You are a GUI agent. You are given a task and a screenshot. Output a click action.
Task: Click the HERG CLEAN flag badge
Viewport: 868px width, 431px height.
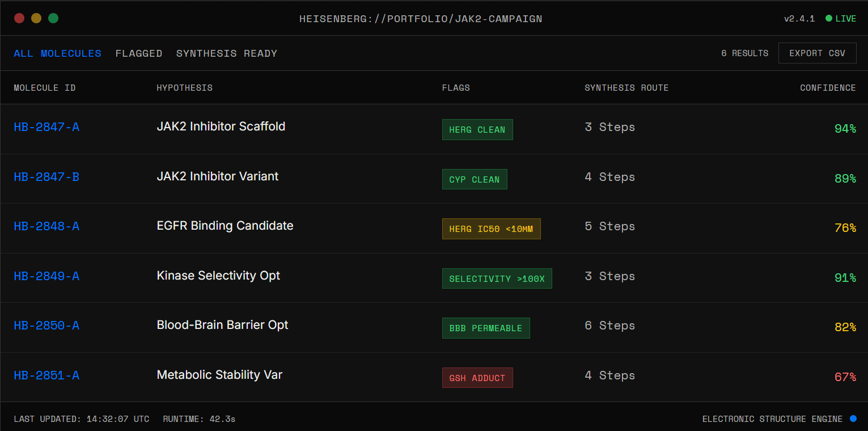pos(477,130)
